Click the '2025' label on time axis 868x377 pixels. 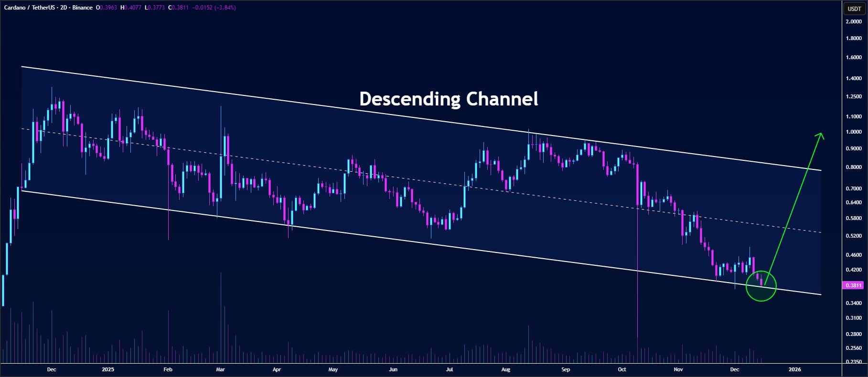108,369
